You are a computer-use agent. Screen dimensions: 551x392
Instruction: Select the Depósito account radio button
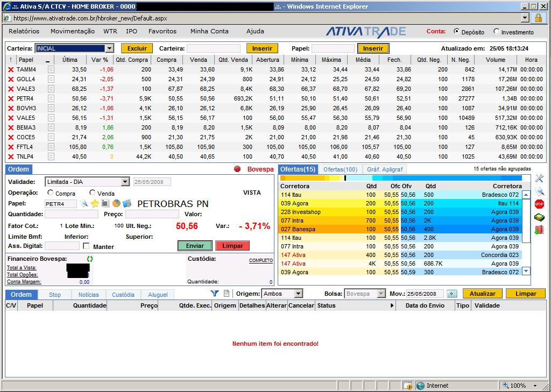pyautogui.click(x=456, y=31)
